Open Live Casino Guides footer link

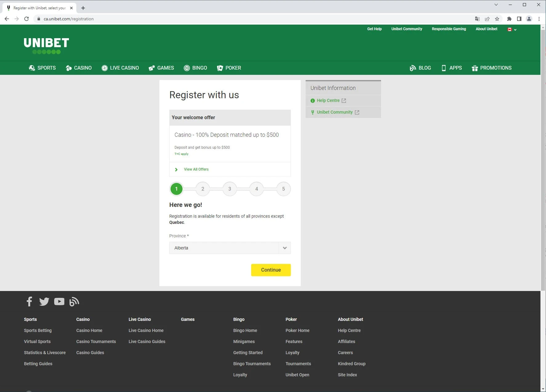pyautogui.click(x=147, y=341)
